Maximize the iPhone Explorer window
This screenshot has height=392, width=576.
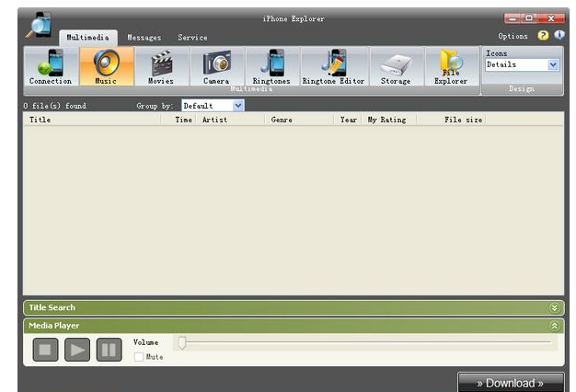[529, 18]
